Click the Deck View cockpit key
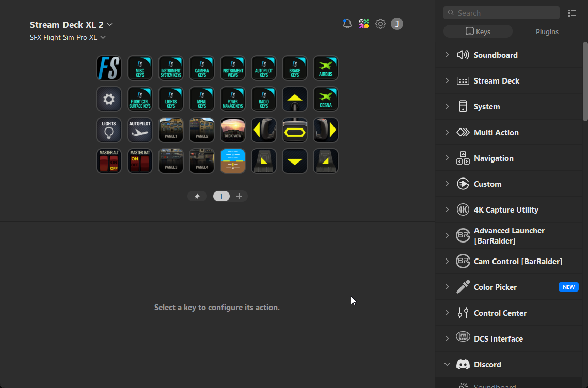The image size is (588, 388). (233, 130)
